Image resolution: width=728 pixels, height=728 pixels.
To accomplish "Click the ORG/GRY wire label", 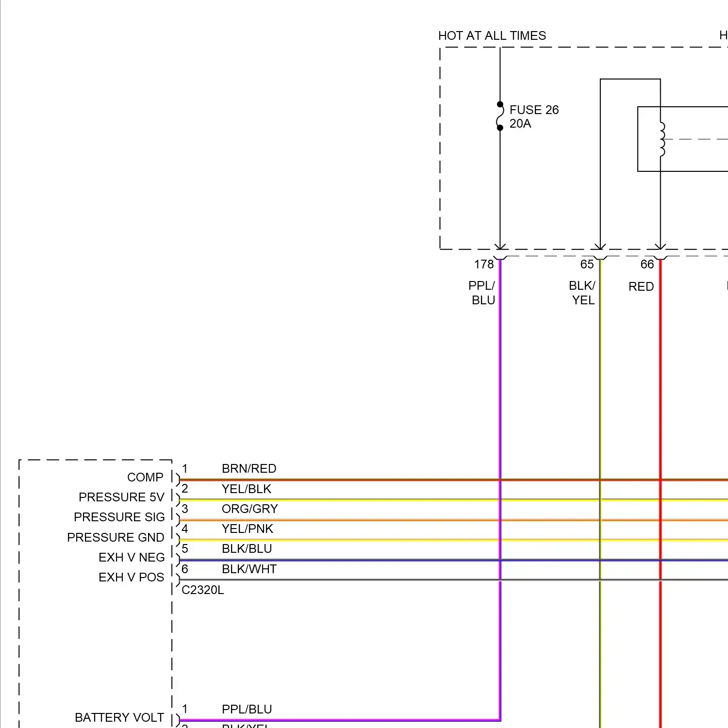I will click(x=250, y=509).
